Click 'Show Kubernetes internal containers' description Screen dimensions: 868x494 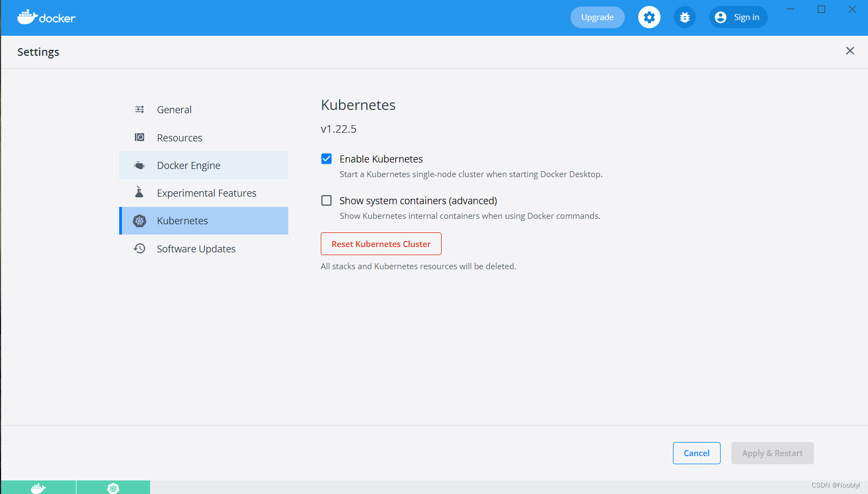pos(470,216)
